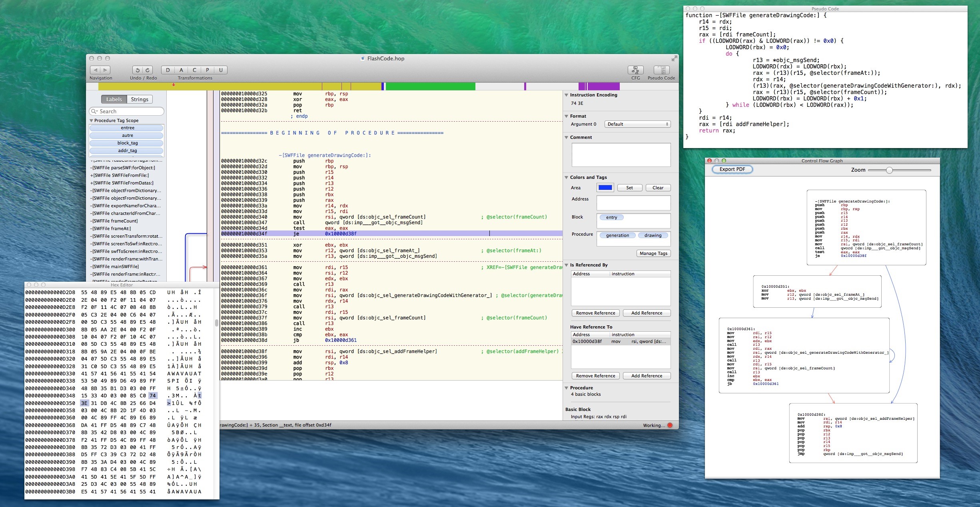Collapse the Procedure Tag Scope section
Screen dimensions: 980x507
(92, 120)
